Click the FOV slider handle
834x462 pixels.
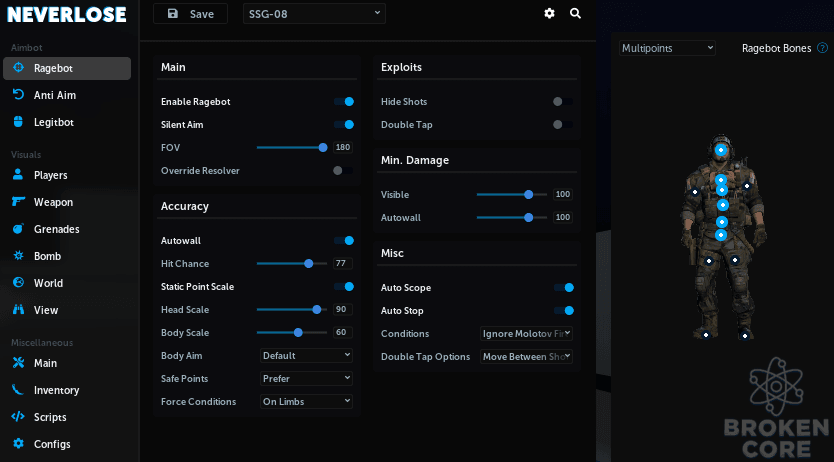323,147
